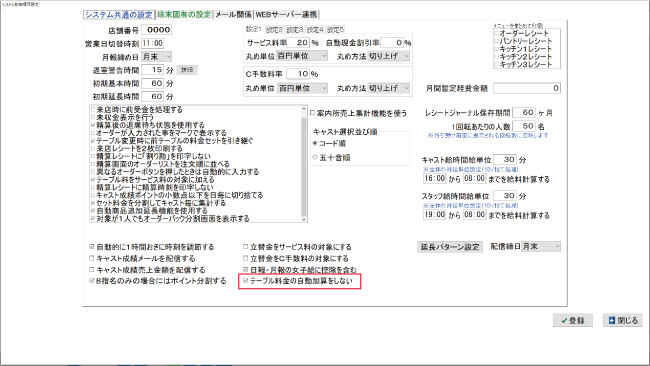Check the キッチン1レシート print option

(x=496, y=49)
